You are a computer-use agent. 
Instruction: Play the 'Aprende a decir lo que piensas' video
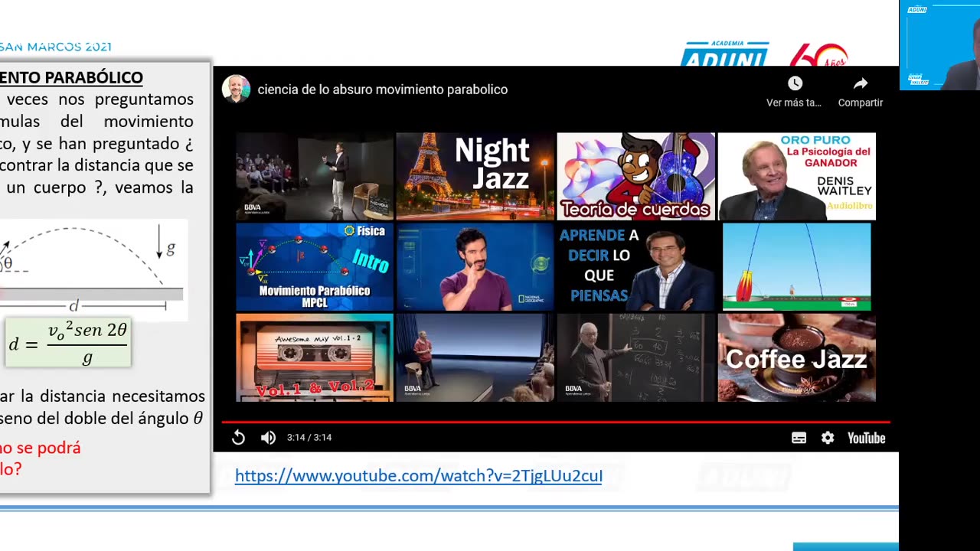[x=636, y=267]
